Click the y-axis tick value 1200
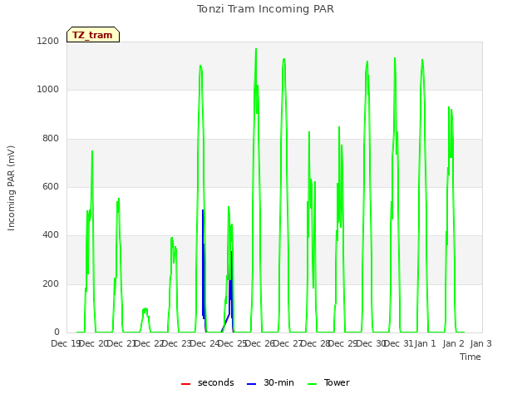 (x=48, y=41)
